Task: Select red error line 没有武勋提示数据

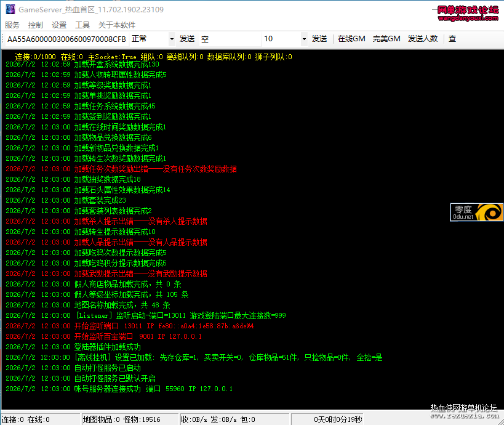Action: click(x=106, y=274)
